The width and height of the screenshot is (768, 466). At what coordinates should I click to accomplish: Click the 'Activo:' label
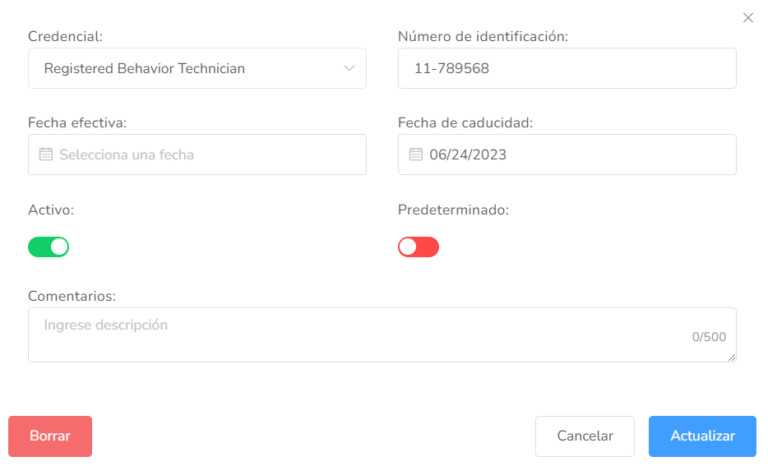click(x=51, y=211)
